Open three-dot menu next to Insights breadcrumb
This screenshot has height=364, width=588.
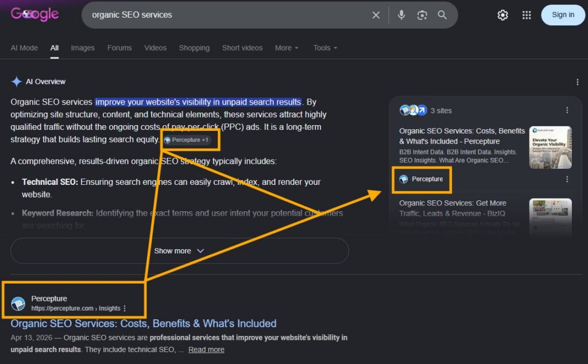point(125,308)
